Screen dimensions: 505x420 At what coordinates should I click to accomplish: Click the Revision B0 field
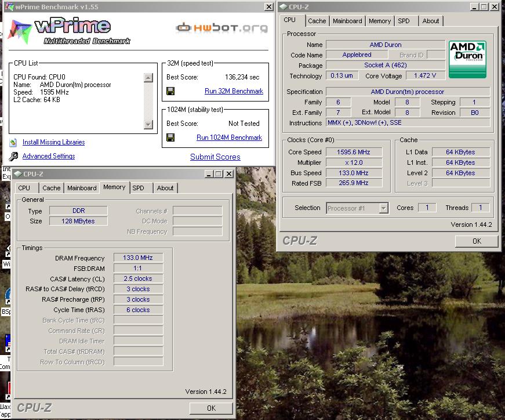[x=475, y=113]
